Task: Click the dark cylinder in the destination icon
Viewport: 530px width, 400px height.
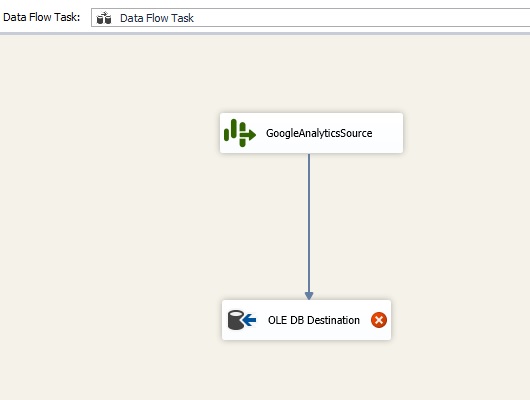Action: click(236, 320)
